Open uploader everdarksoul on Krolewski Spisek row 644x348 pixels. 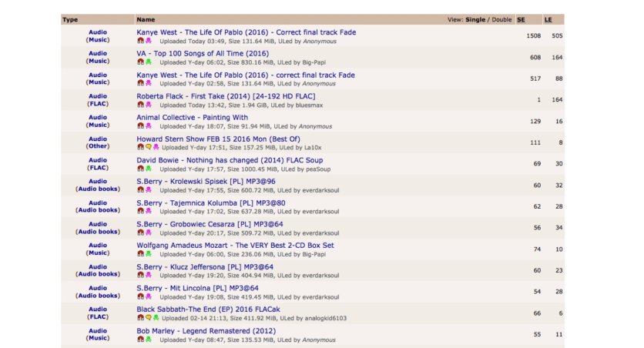320,190
